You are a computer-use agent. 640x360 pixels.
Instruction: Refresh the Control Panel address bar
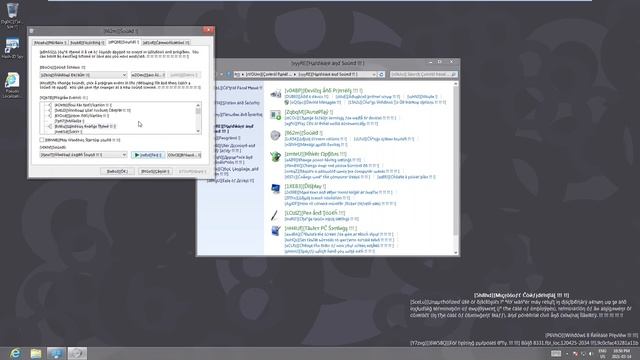coord(381,74)
